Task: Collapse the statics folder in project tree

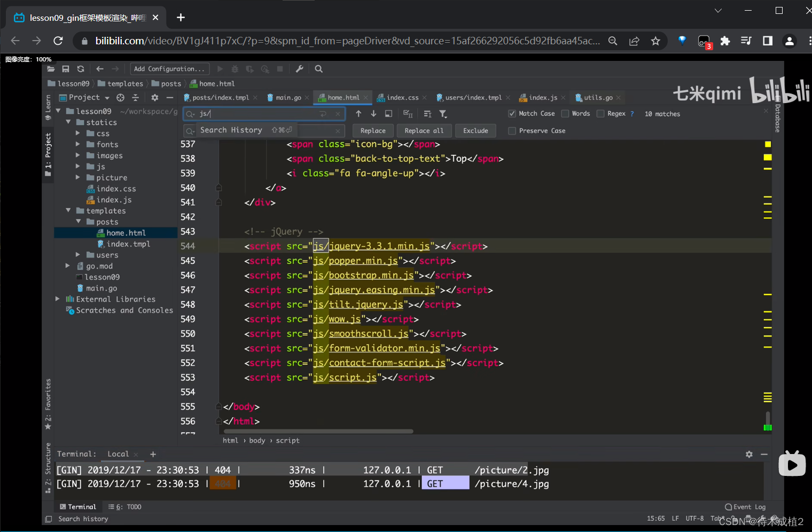Action: point(68,122)
